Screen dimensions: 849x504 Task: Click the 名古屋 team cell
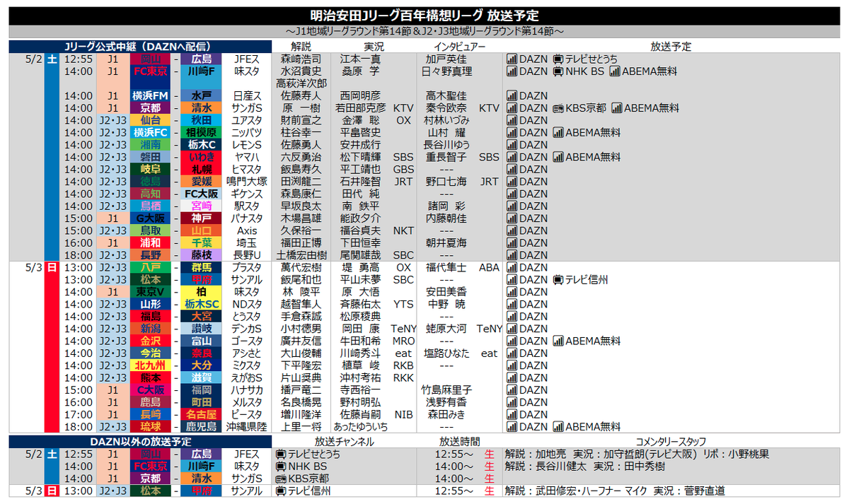pos(202,414)
